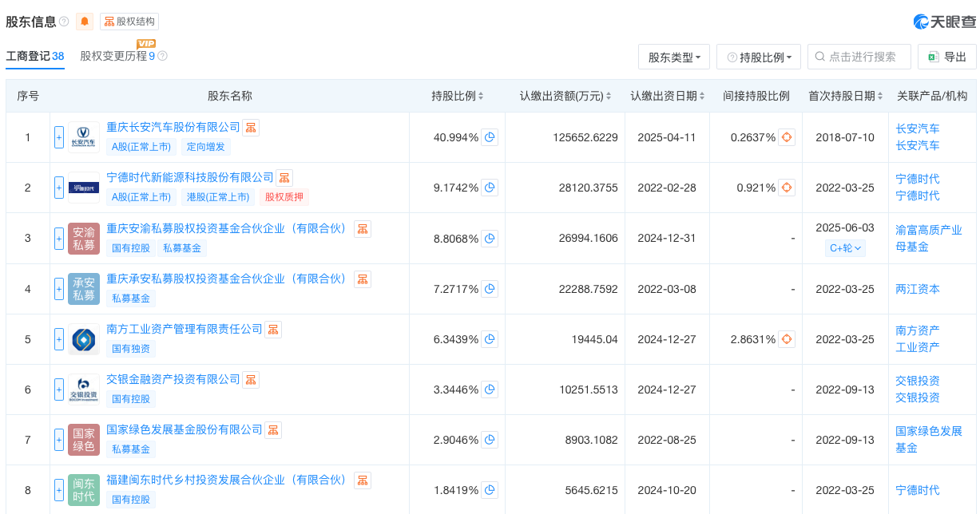Click equity structure icon beside 宁德时代新能源科技

point(285,177)
